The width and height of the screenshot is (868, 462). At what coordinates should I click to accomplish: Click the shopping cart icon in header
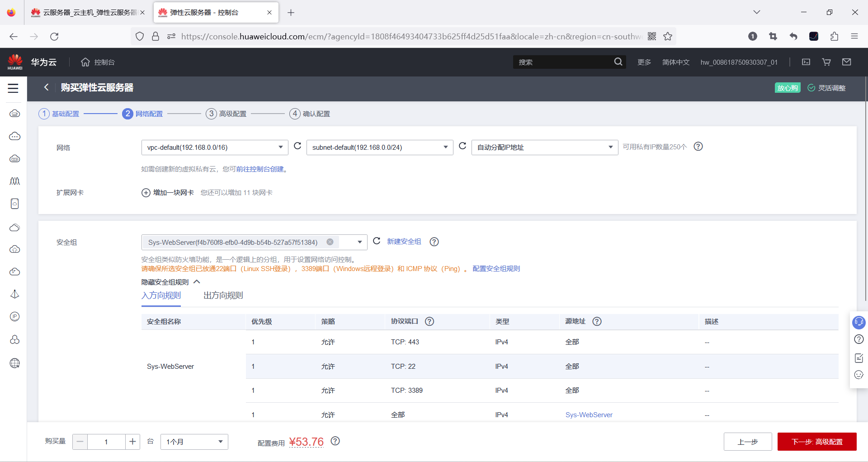pos(826,62)
